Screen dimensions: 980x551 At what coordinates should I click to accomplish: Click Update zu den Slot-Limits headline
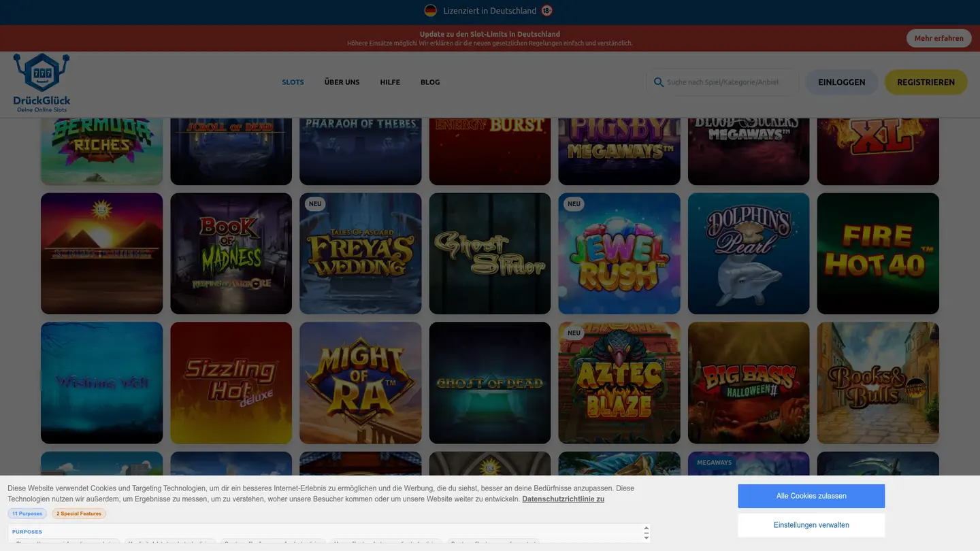coord(490,34)
